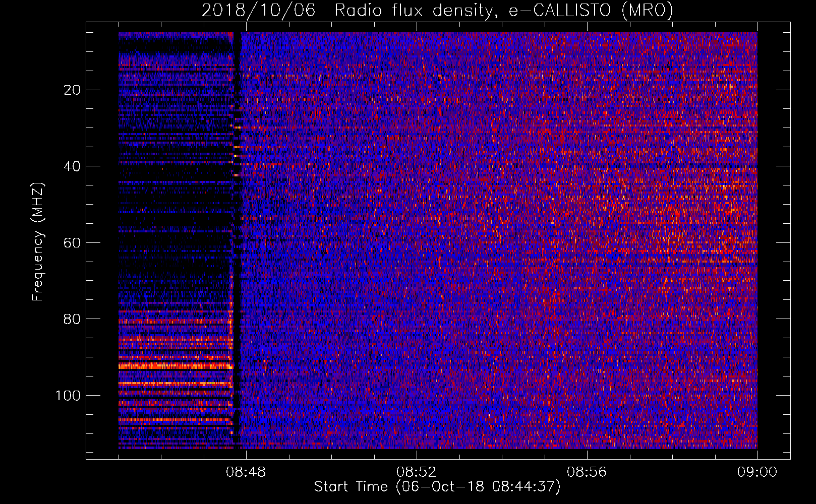
Task: Click the 40 MHz frequency tick label
Action: [x=73, y=166]
